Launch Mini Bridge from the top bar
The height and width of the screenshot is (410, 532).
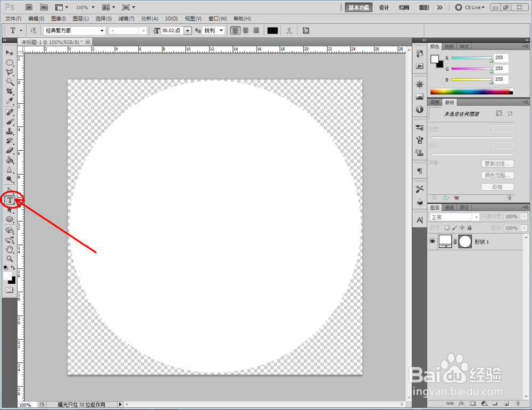click(44, 7)
